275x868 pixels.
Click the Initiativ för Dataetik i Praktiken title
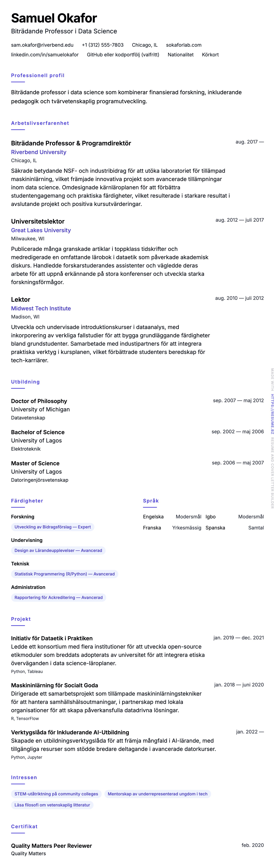(x=52, y=638)
